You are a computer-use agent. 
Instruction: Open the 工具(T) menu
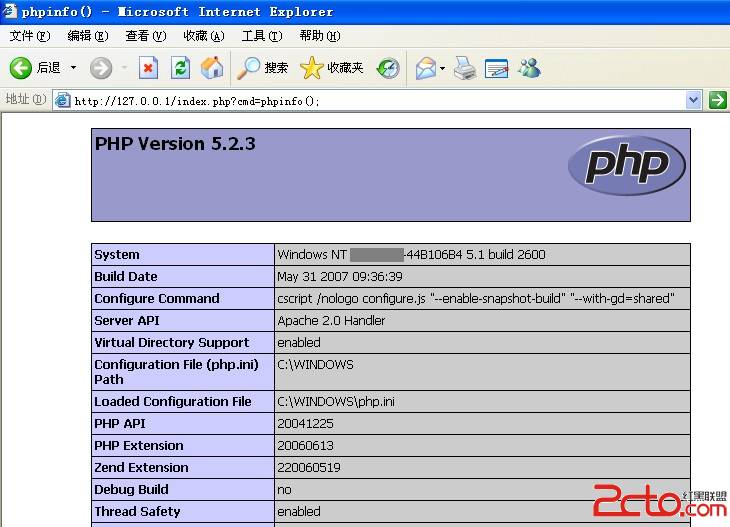point(262,36)
